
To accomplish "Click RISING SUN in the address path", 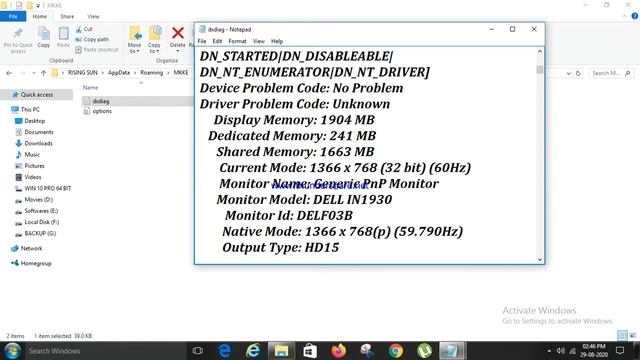I will click(83, 73).
